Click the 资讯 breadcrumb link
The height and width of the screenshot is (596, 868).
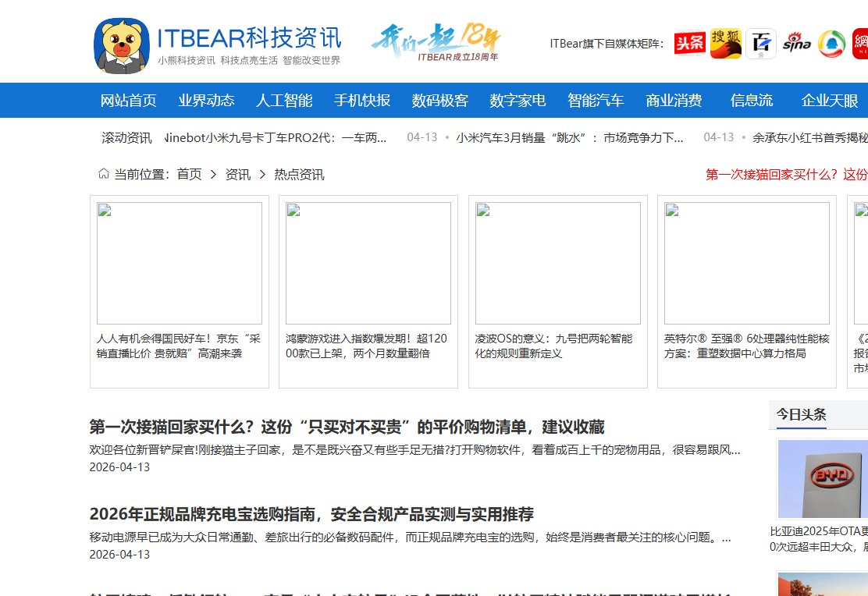[x=238, y=174]
